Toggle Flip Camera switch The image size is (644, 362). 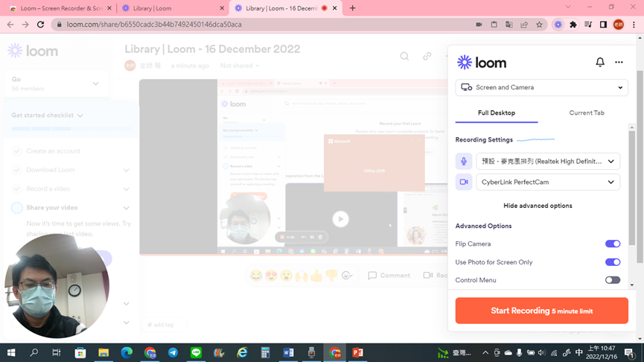pos(613,244)
